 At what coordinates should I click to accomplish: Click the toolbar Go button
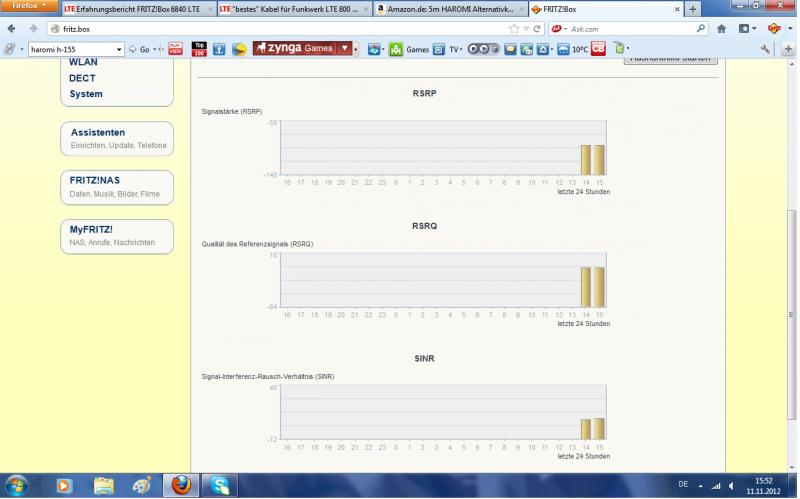[x=141, y=49]
